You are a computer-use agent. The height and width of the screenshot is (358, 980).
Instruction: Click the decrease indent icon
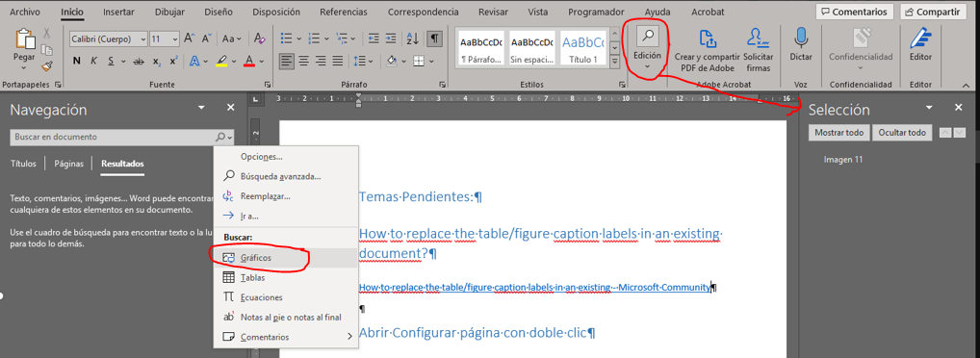tap(374, 38)
